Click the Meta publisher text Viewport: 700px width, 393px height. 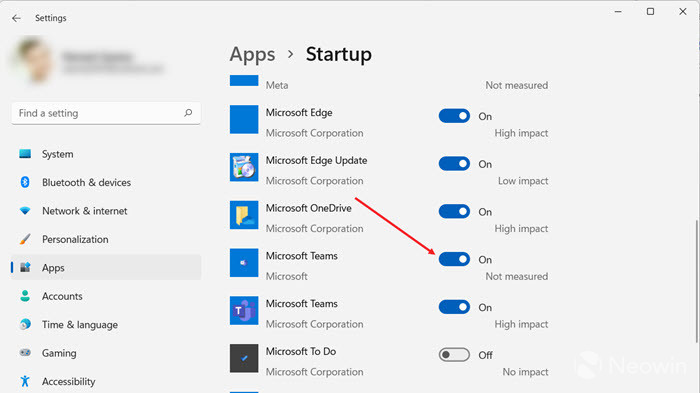click(277, 85)
